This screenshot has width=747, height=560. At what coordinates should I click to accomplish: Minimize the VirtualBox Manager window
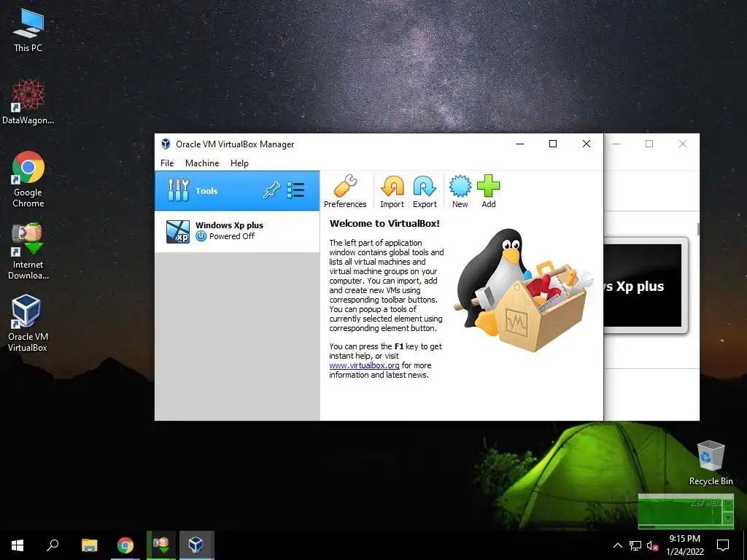(x=520, y=144)
